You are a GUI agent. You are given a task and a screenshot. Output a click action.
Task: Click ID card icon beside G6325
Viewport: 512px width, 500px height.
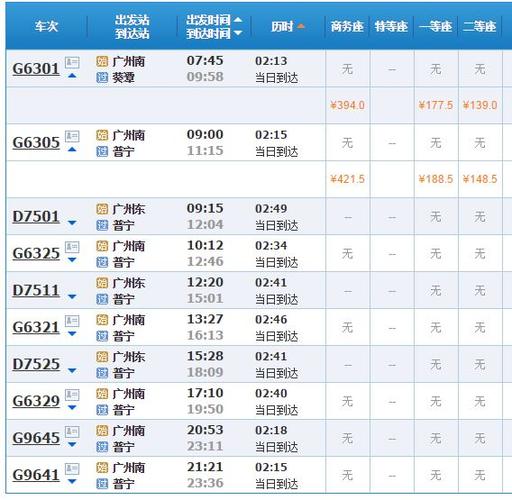[x=72, y=247]
